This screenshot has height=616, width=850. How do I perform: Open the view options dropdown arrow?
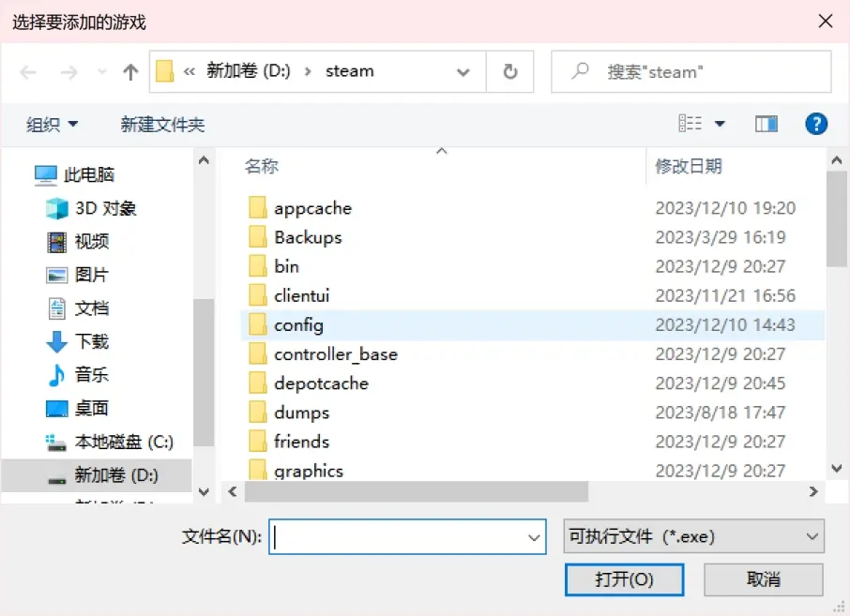[x=720, y=124]
